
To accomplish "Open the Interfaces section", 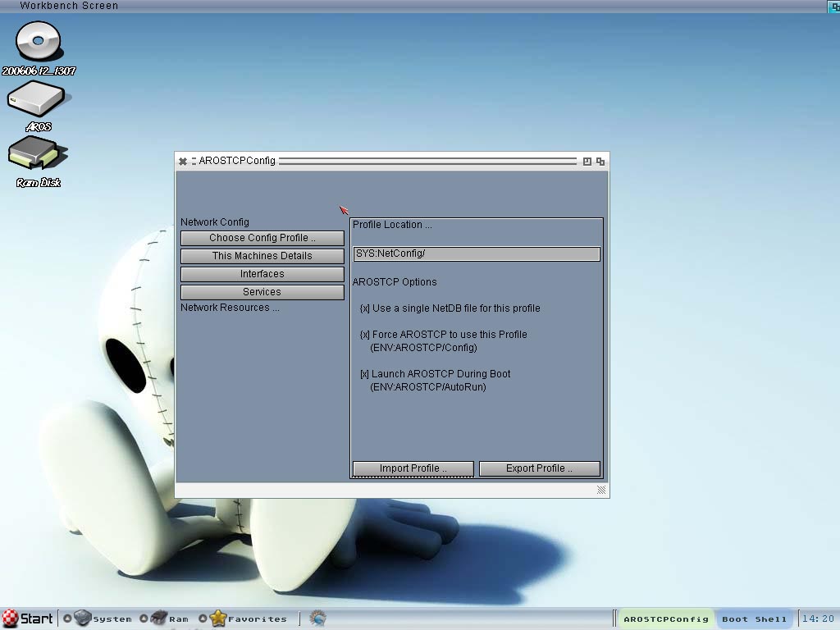I will pos(262,274).
